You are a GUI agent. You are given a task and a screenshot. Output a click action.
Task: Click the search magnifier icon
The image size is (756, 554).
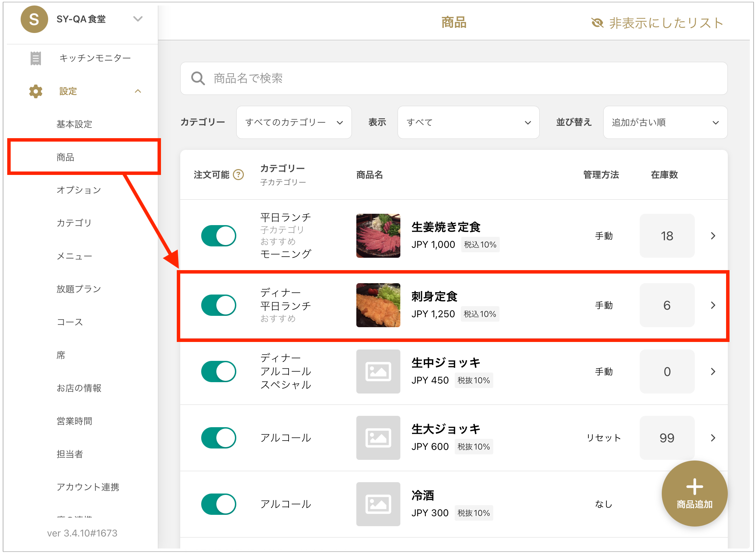(198, 78)
